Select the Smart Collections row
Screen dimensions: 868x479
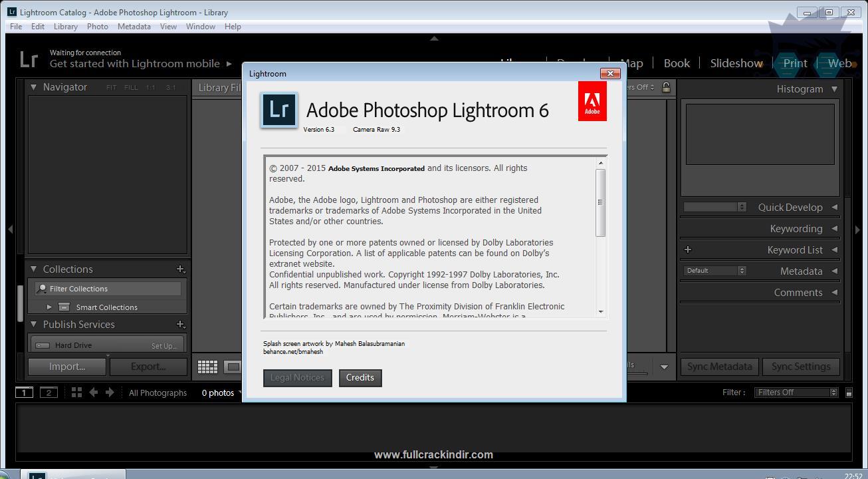click(108, 307)
